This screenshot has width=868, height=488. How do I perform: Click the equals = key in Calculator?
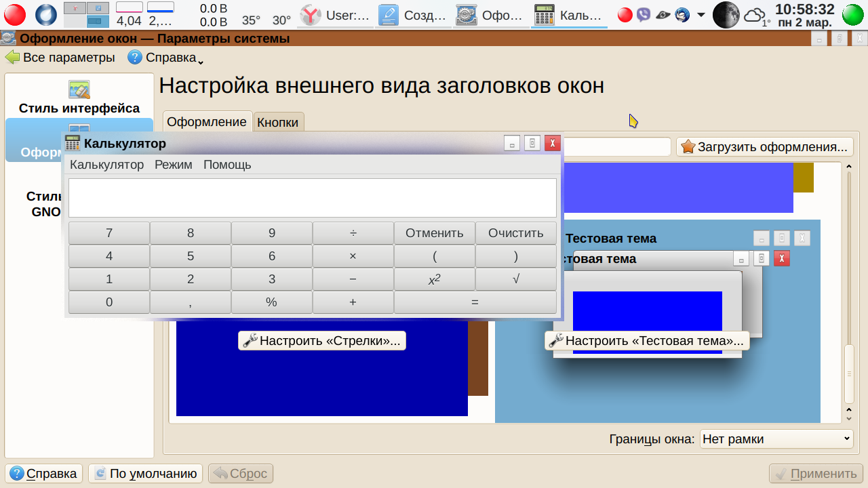point(475,302)
